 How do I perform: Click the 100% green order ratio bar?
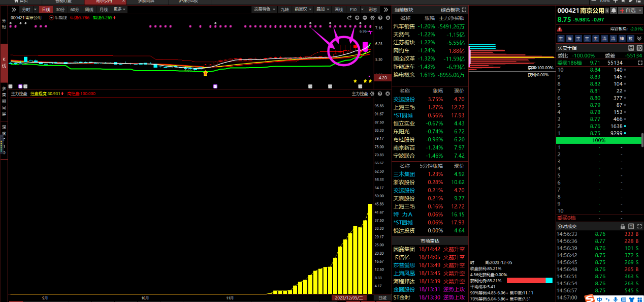(599, 140)
